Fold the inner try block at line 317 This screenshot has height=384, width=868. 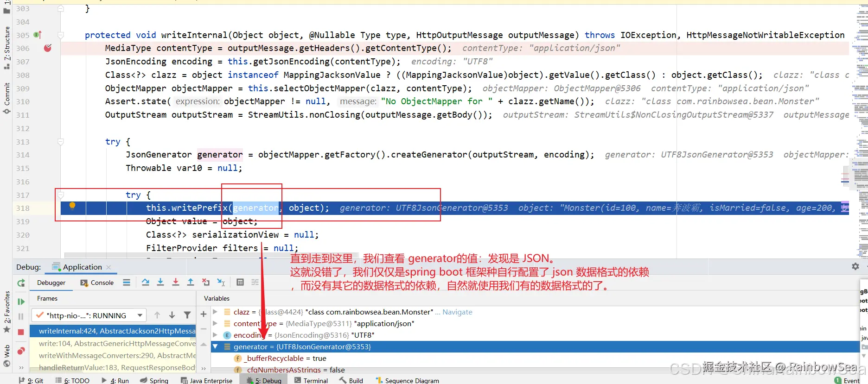tap(61, 195)
